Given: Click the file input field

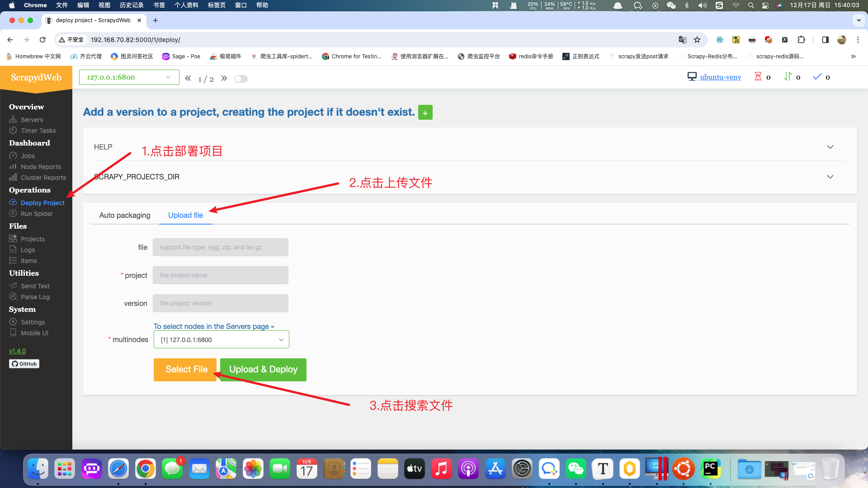Looking at the screenshot, I should tap(221, 247).
